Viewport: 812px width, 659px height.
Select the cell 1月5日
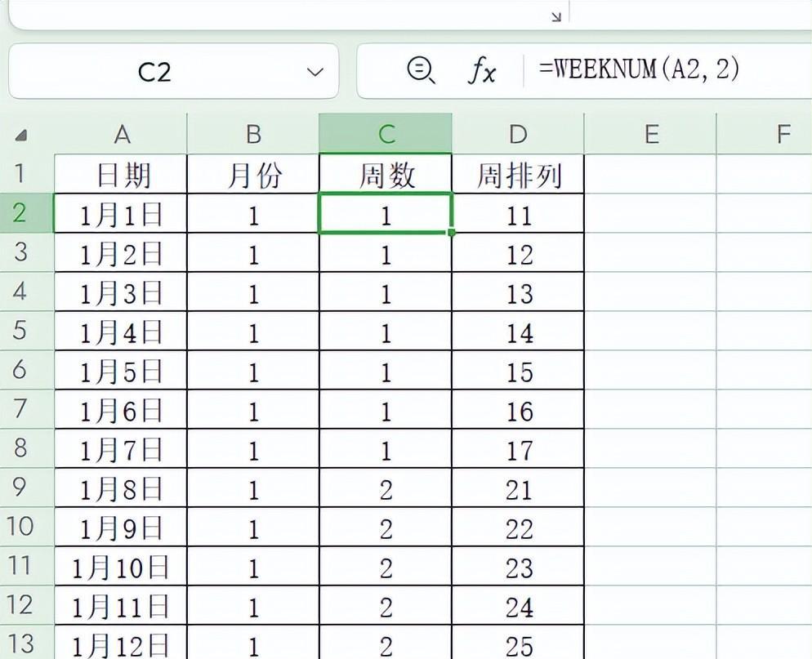click(x=121, y=370)
